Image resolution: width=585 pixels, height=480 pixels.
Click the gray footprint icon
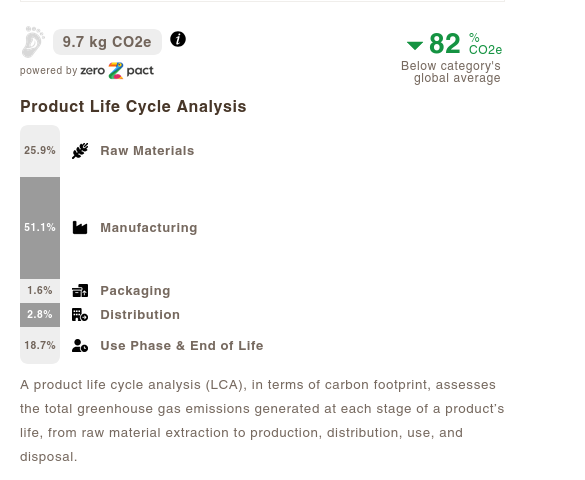pyautogui.click(x=33, y=42)
